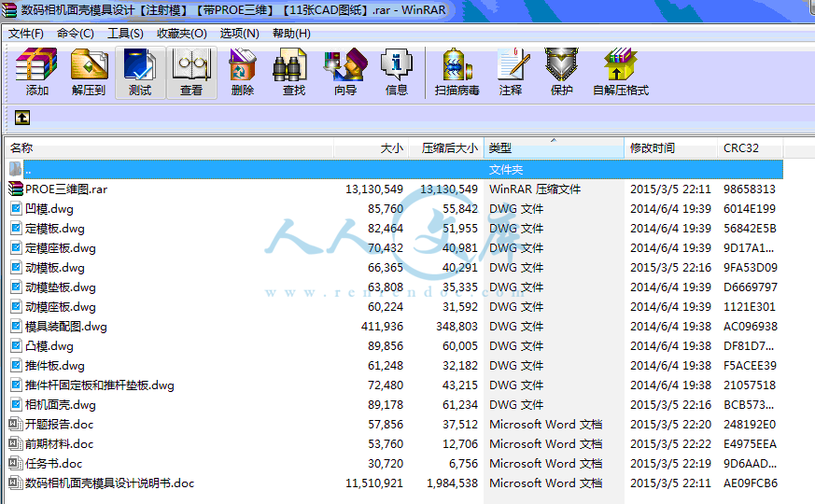
Task: Select 数码相机面壳模具设计说明书.doc file name
Action: point(109,483)
